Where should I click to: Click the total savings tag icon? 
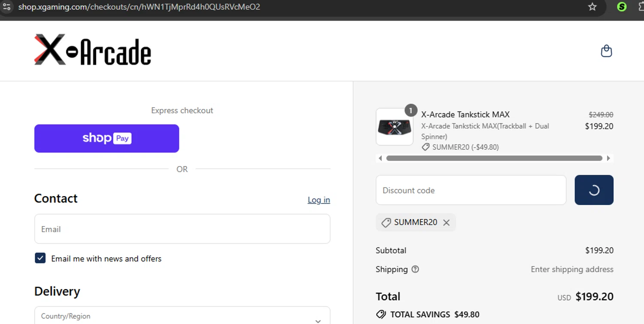click(381, 315)
